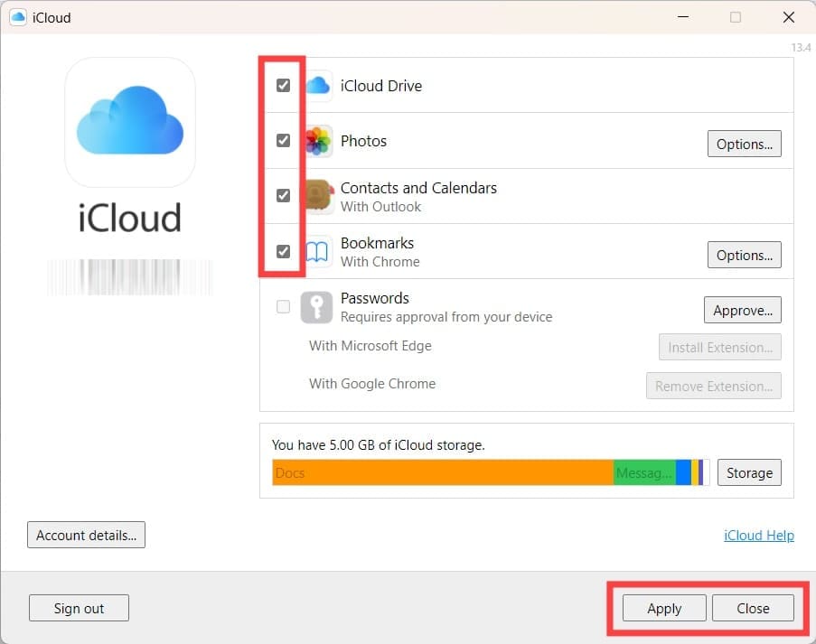The height and width of the screenshot is (644, 816).
Task: Click the blurred account name under iCloud
Action: point(130,277)
